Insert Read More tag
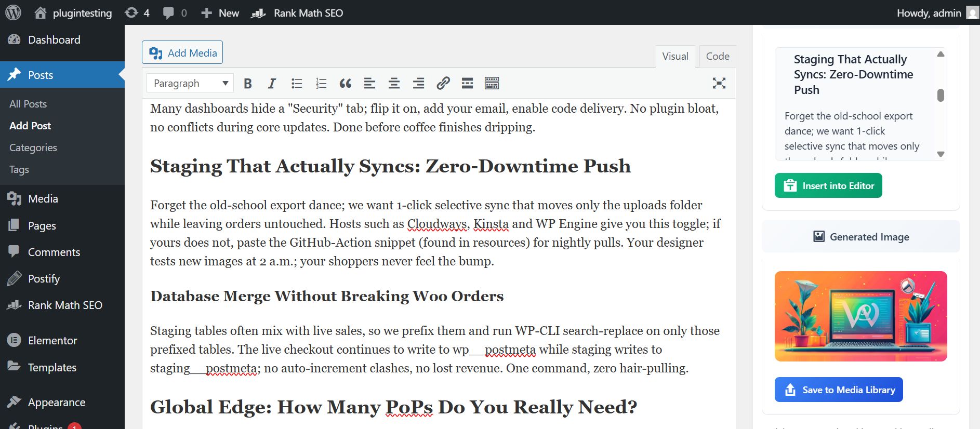The height and width of the screenshot is (429, 980). pyautogui.click(x=467, y=83)
